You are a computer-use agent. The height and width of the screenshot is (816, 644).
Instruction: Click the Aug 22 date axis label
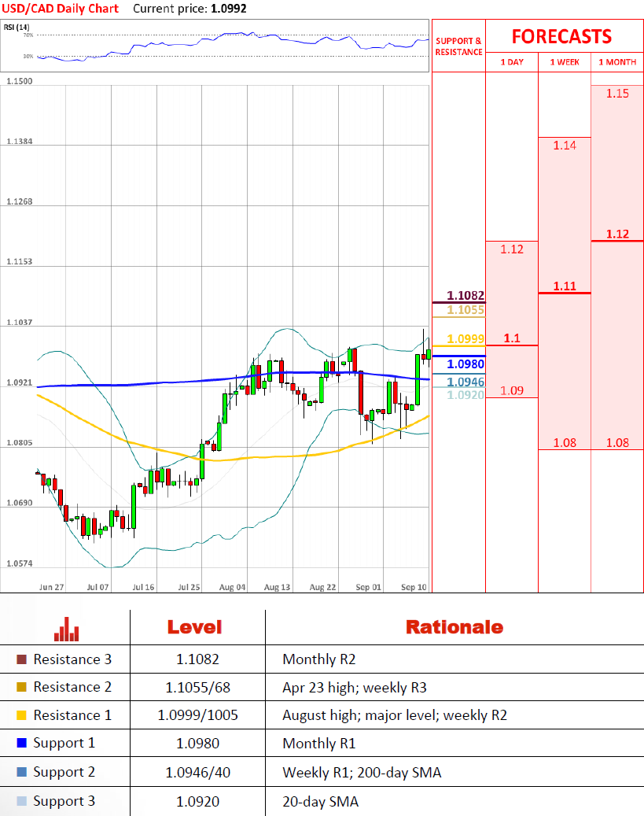(322, 587)
